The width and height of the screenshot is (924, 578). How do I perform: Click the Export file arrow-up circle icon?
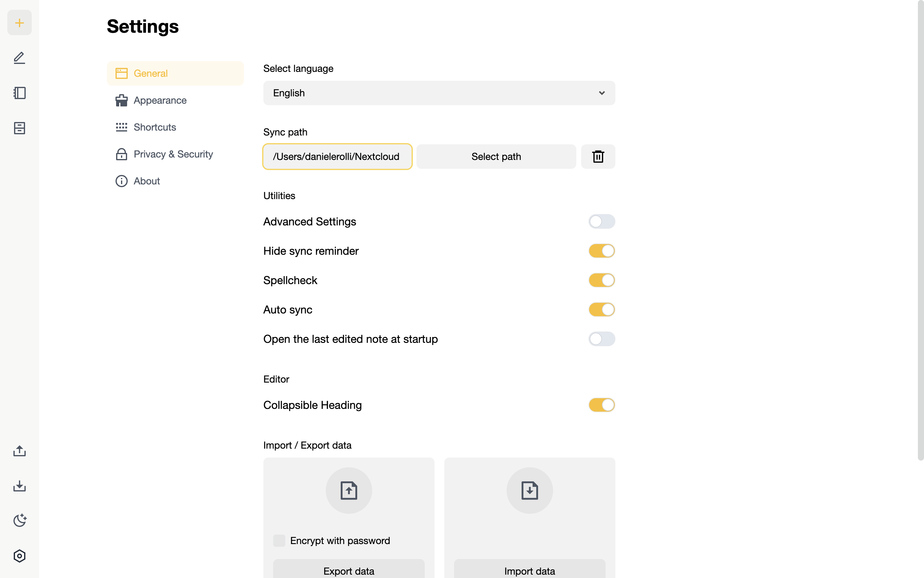[x=349, y=491]
